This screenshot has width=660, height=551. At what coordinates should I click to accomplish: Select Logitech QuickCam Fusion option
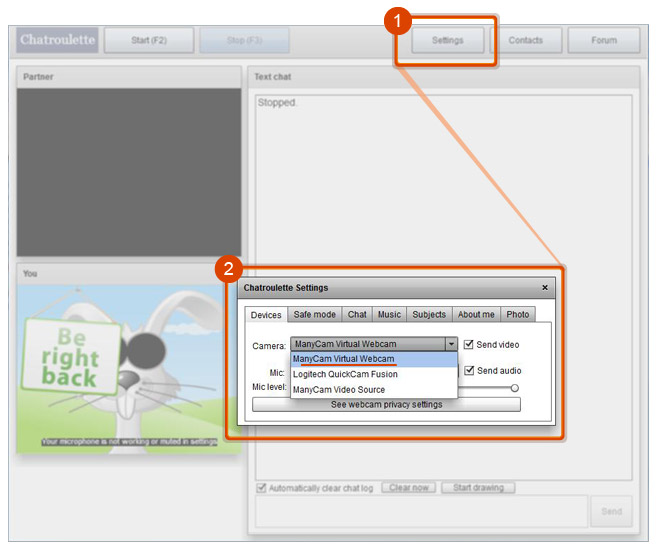click(374, 374)
